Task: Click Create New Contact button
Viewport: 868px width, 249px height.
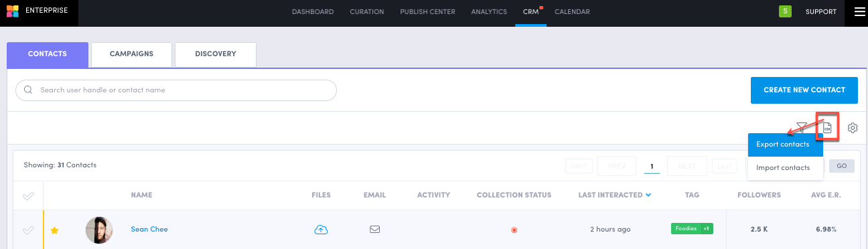Action: click(804, 90)
